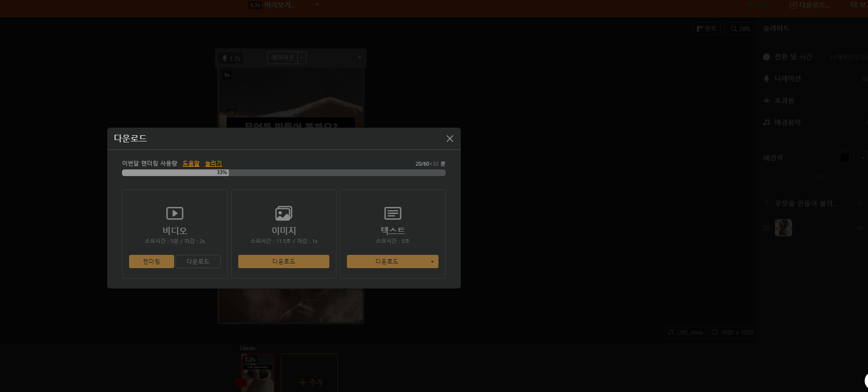Click the outlined 다운로드 button in 비디오 card
The width and height of the screenshot is (868, 392).
tap(198, 261)
